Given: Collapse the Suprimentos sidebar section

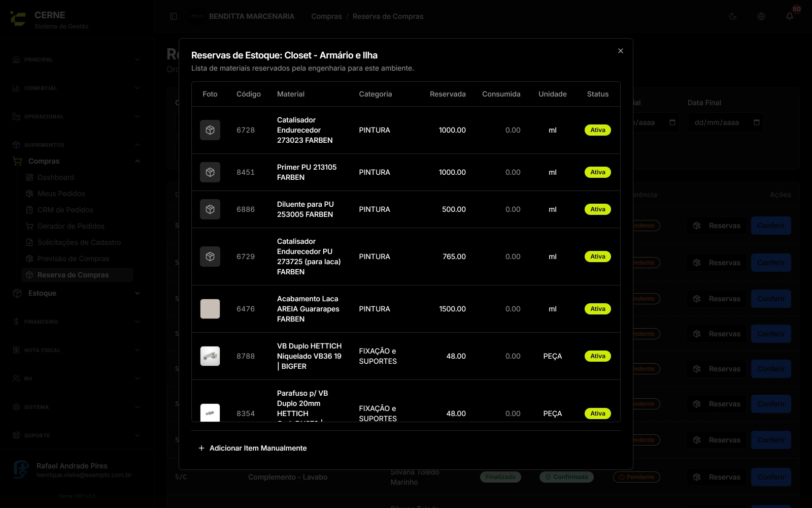Looking at the screenshot, I should (77, 145).
